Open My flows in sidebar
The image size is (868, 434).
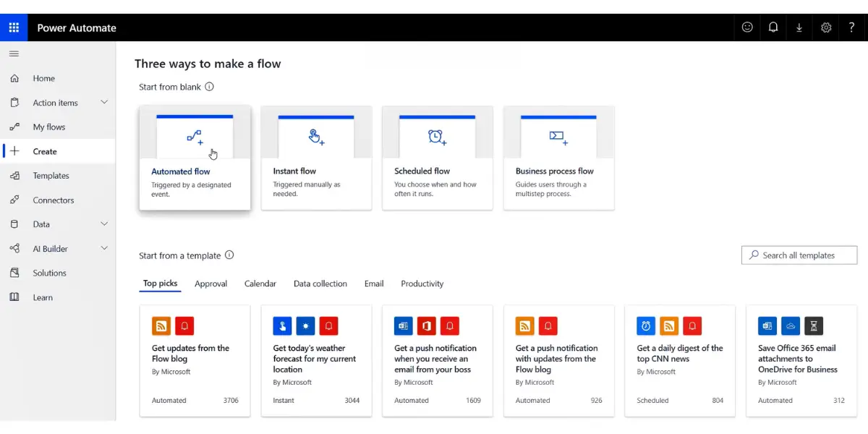coord(58,127)
